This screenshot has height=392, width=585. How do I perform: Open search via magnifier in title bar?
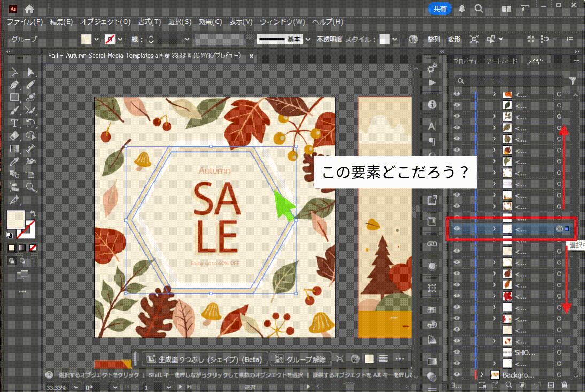click(x=479, y=9)
